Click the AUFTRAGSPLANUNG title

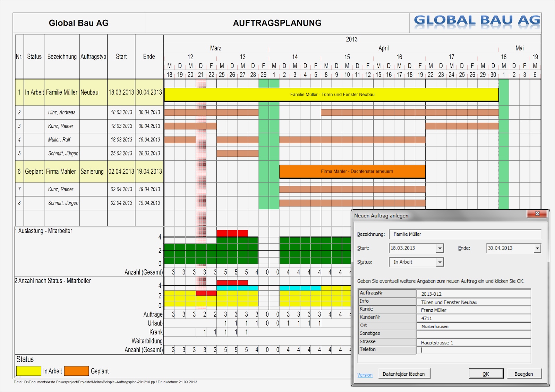pyautogui.click(x=277, y=23)
